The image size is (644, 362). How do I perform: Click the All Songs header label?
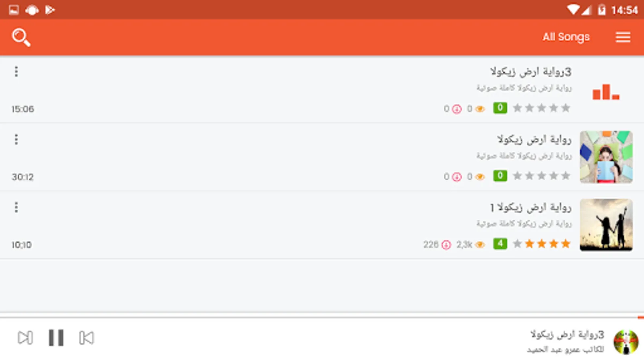click(x=566, y=37)
